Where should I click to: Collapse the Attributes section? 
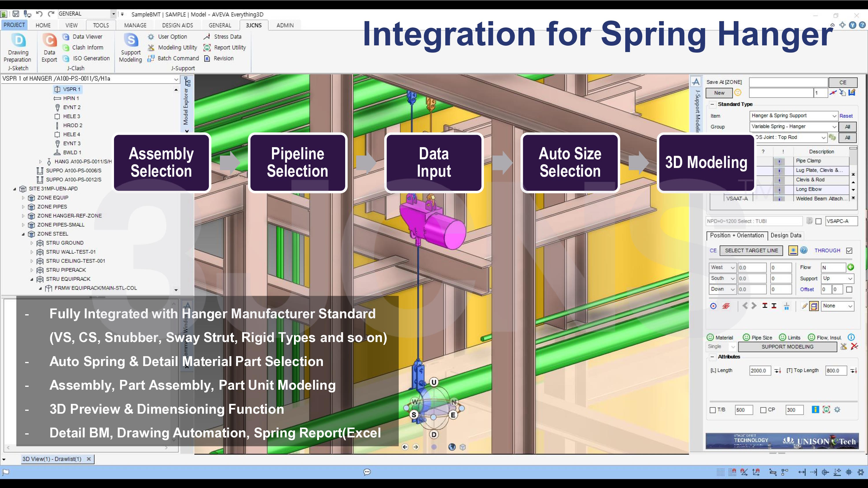712,357
